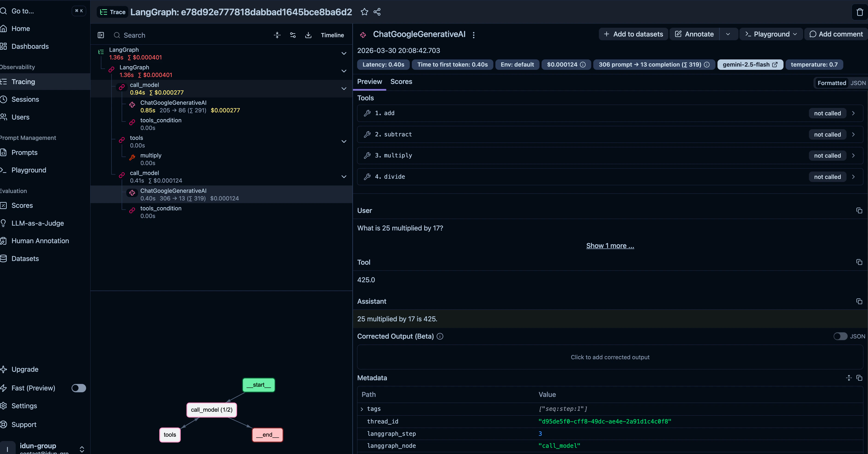The image size is (868, 454).
Task: Collapse the trace tree side panel
Action: [101, 35]
